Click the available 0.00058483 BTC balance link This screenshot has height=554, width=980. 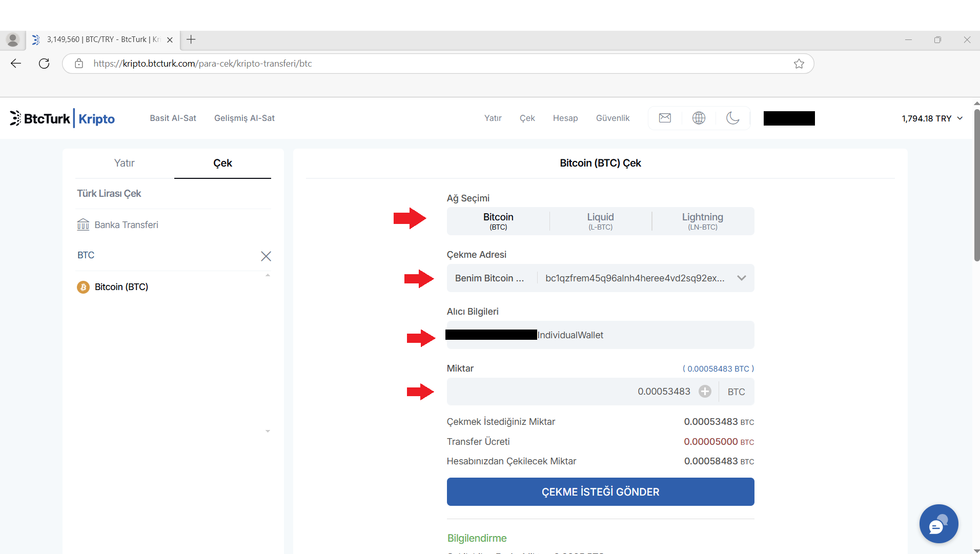[718, 369]
